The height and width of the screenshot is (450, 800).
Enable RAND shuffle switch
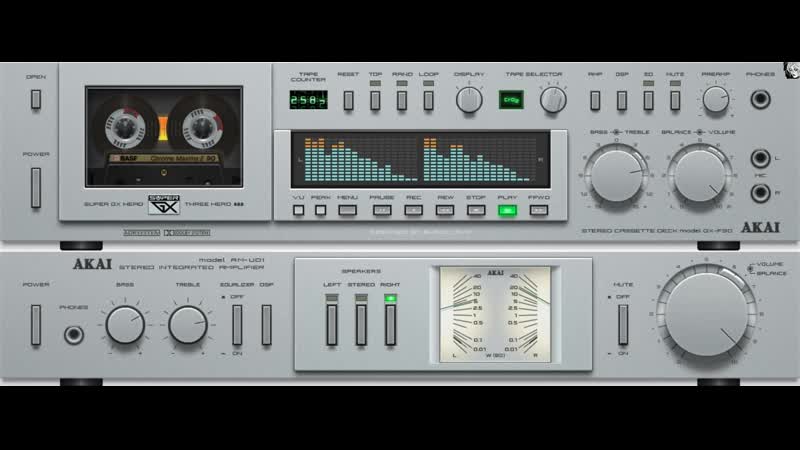point(402,100)
